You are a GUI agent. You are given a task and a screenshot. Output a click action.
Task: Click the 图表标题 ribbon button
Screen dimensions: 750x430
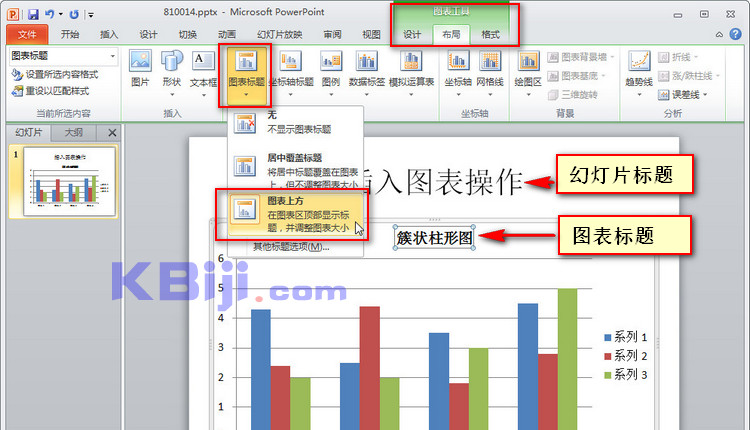(246, 74)
